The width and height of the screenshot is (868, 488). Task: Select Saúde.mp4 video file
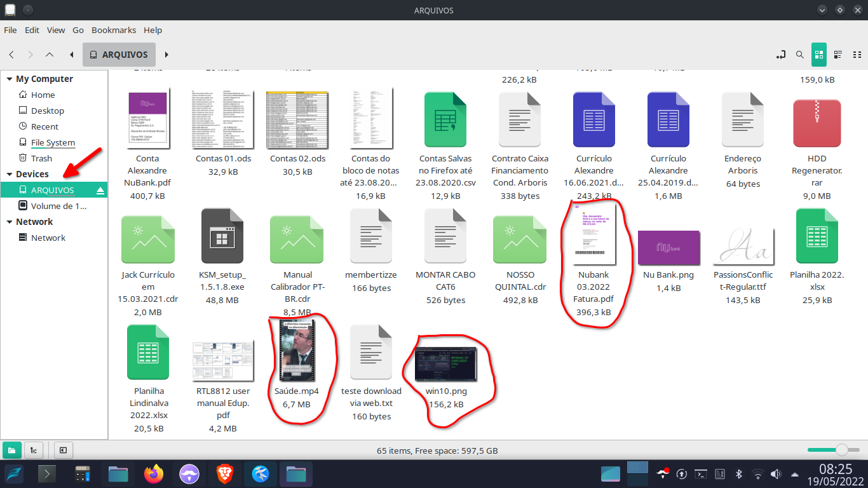297,365
